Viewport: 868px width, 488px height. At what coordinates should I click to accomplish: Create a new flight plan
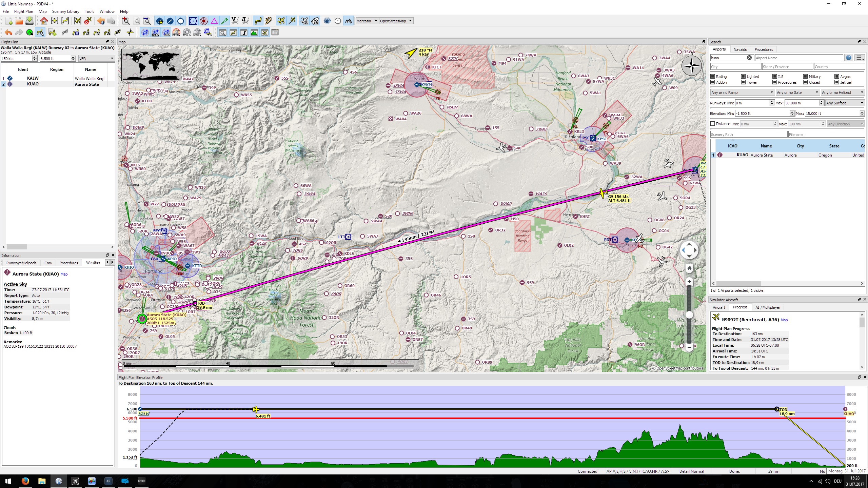[9, 21]
